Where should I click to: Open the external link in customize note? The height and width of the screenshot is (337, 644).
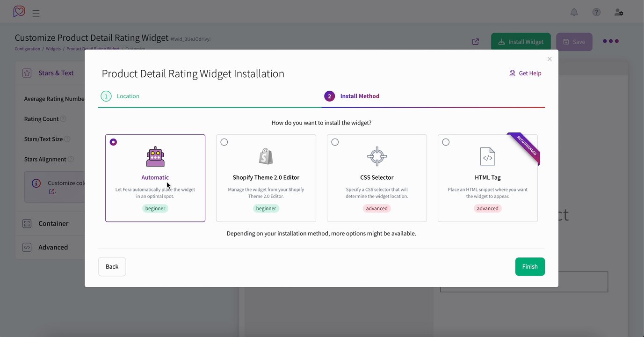pos(51,192)
